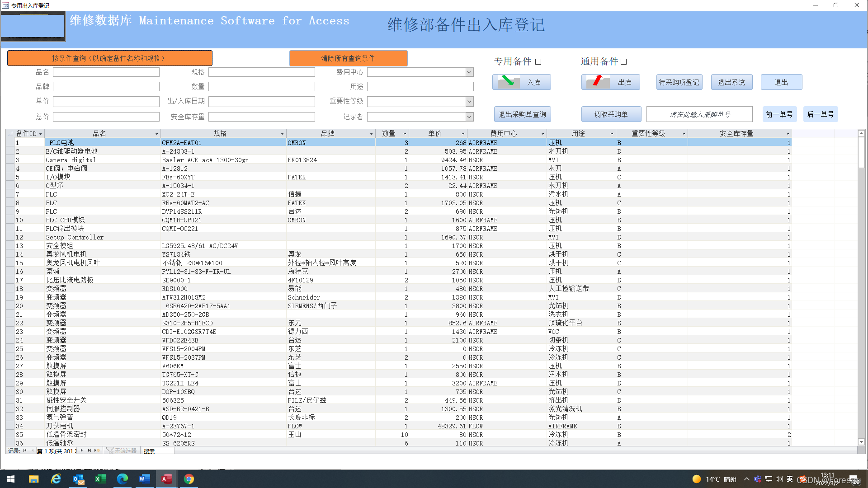Click the 前一单号 navigation icon
The image size is (868, 488).
tap(780, 114)
